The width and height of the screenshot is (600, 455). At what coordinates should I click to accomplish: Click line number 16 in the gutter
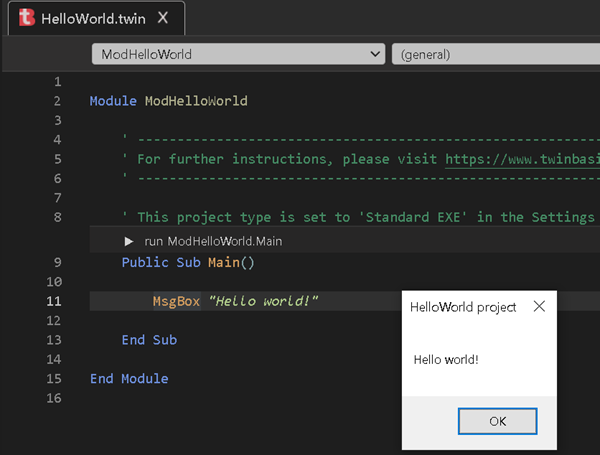pyautogui.click(x=54, y=398)
